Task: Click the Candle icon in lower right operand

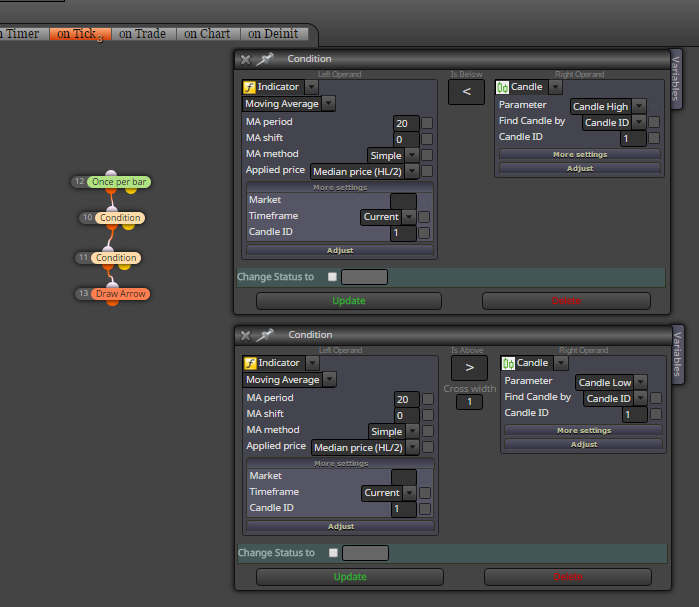Action: (508, 363)
